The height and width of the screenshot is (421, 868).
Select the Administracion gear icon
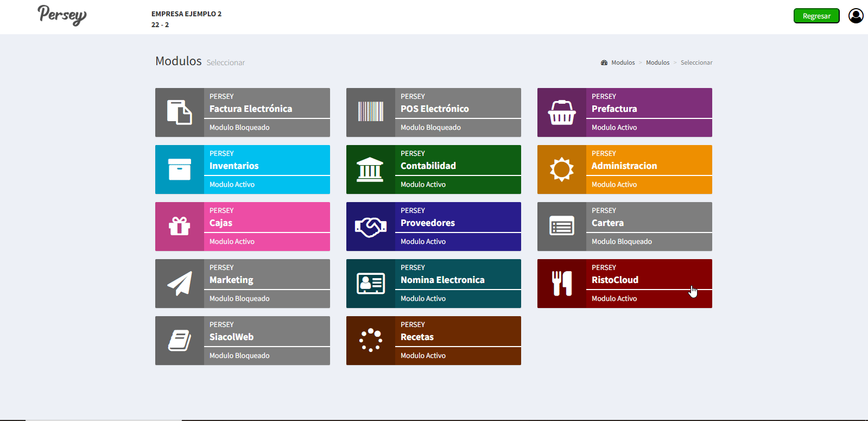(562, 169)
